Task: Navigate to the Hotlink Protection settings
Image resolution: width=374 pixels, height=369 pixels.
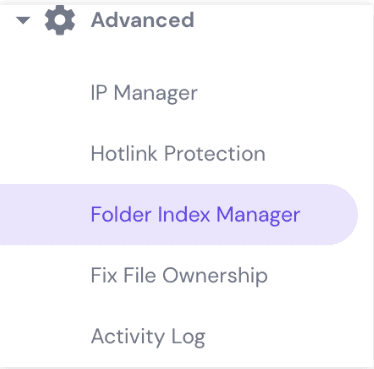Action: coord(178,154)
